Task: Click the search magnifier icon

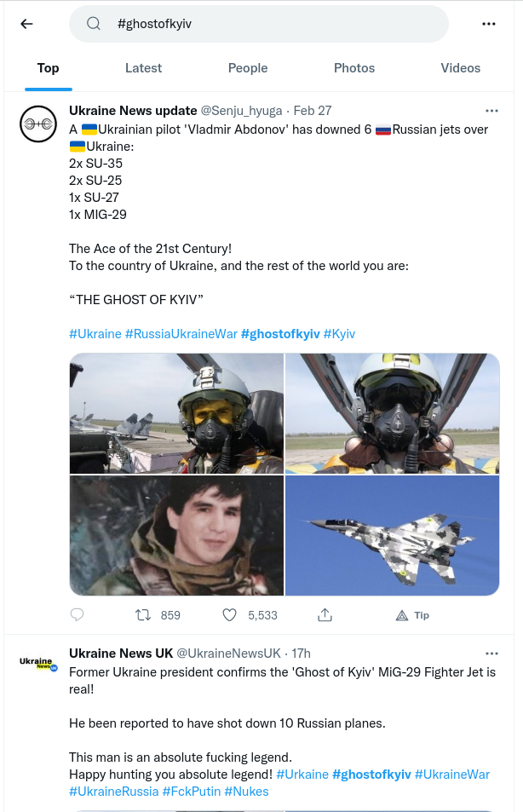Action: pos(94,24)
